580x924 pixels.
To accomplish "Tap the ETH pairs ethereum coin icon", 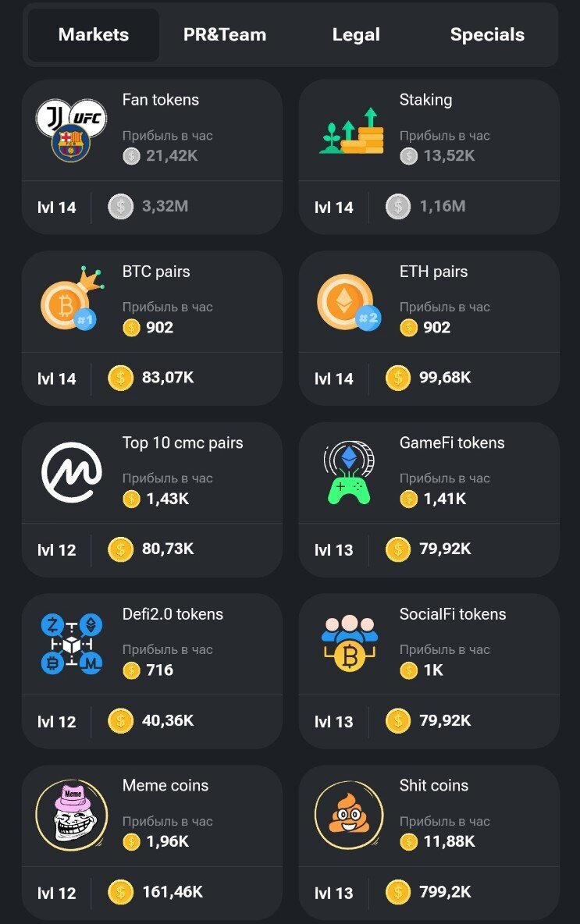I will click(349, 302).
